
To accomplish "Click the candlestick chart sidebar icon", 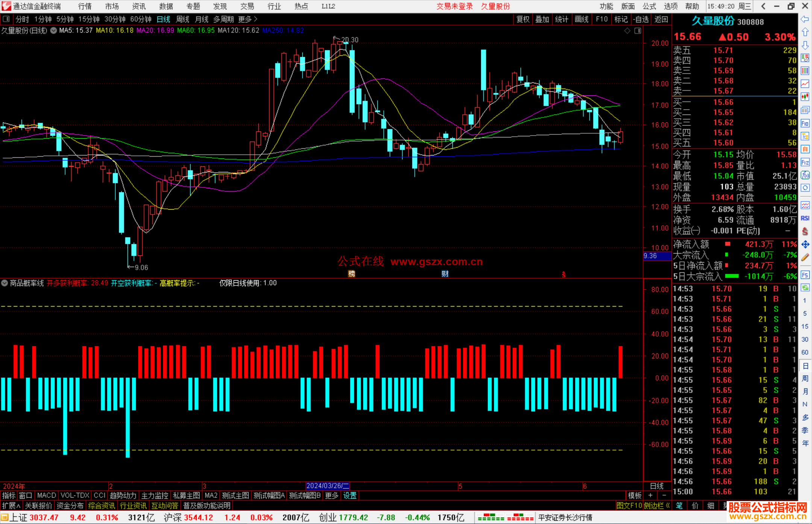I will tap(805, 97).
